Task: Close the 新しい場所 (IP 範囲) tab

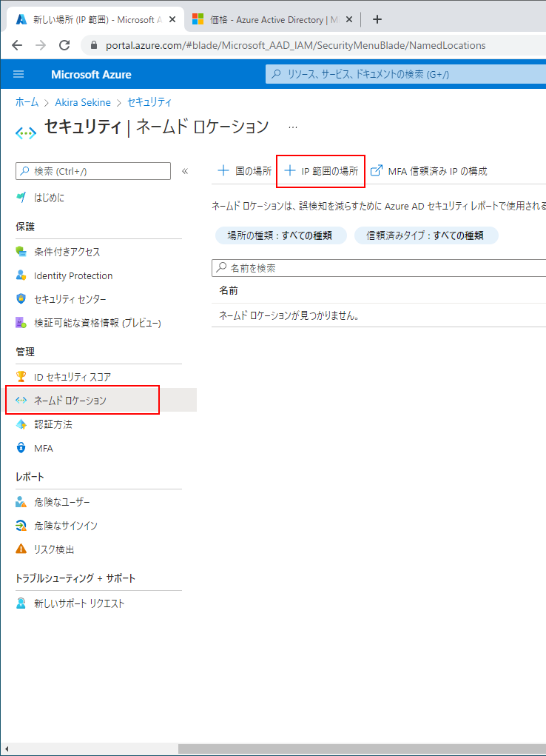Action: click(x=172, y=19)
